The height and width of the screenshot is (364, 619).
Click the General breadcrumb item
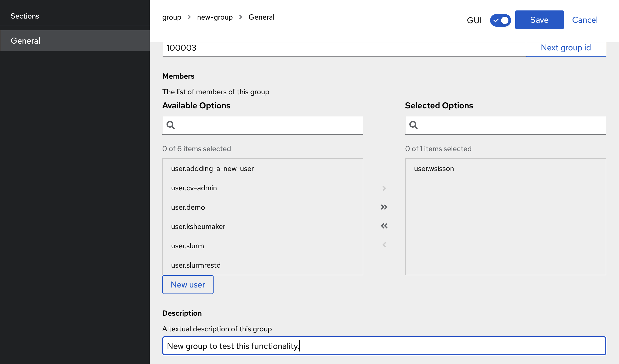click(261, 17)
